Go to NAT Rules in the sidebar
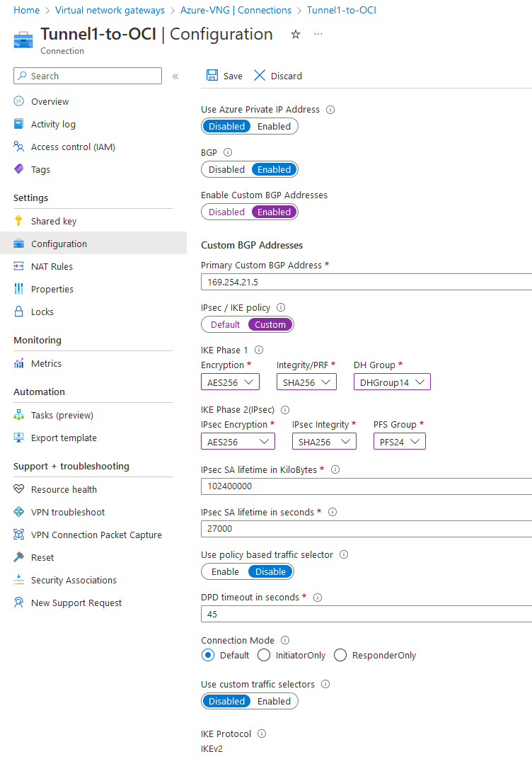This screenshot has height=759, width=532. (x=52, y=266)
